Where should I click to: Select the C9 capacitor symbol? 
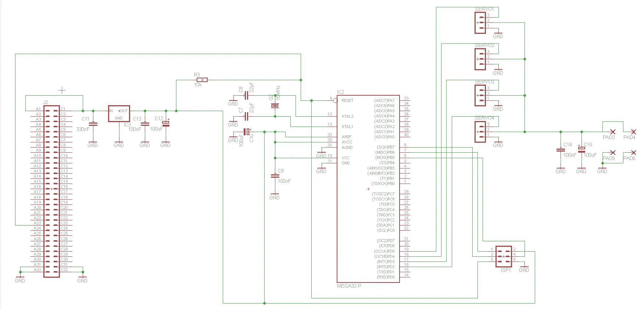275,176
